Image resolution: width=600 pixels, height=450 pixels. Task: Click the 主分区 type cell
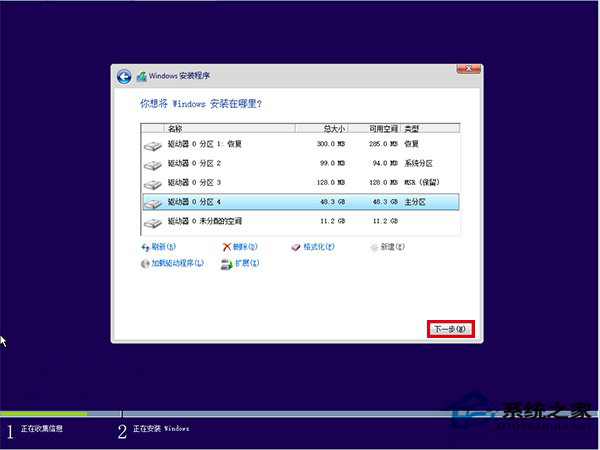click(415, 202)
